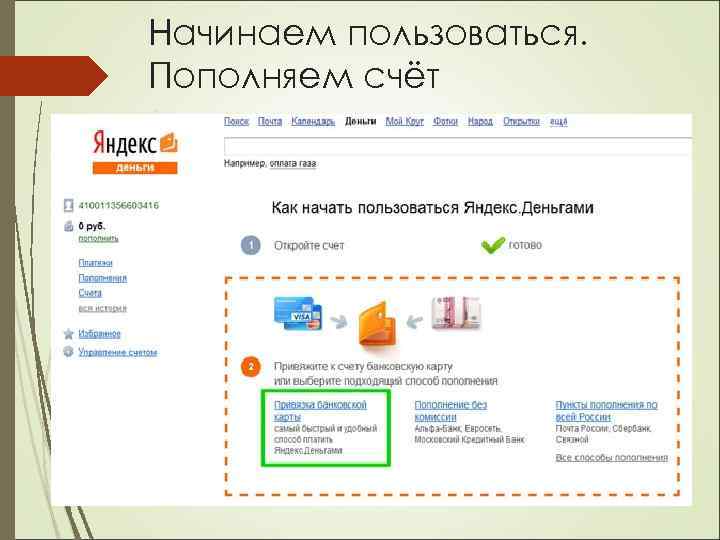Open Почта in top navigation
Image resolution: width=720 pixels, height=540 pixels.
(x=270, y=121)
